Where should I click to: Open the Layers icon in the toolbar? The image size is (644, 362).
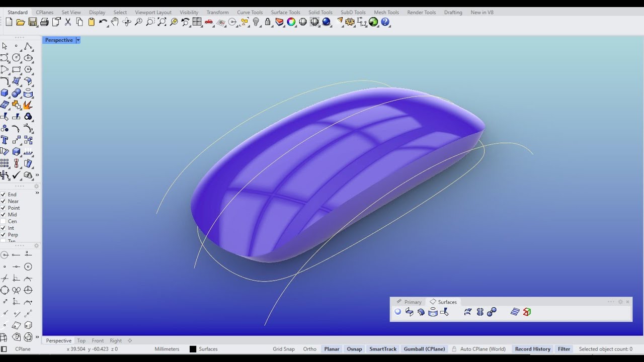click(x=279, y=22)
